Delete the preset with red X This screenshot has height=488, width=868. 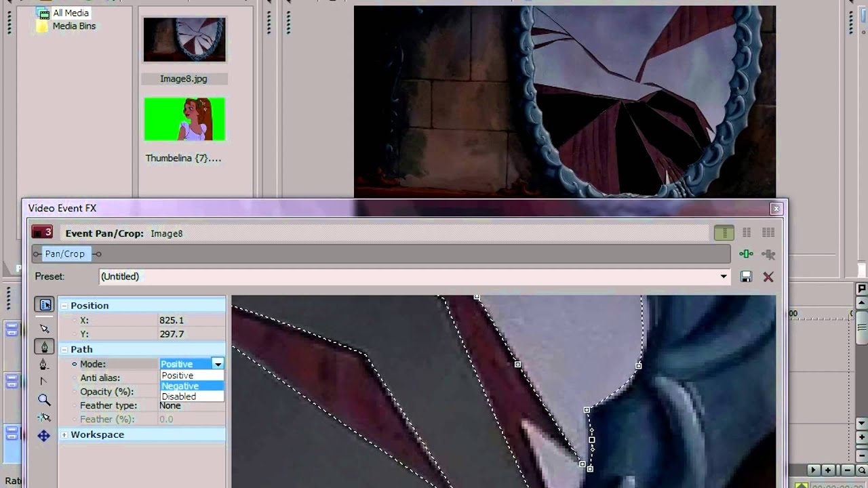coord(768,277)
